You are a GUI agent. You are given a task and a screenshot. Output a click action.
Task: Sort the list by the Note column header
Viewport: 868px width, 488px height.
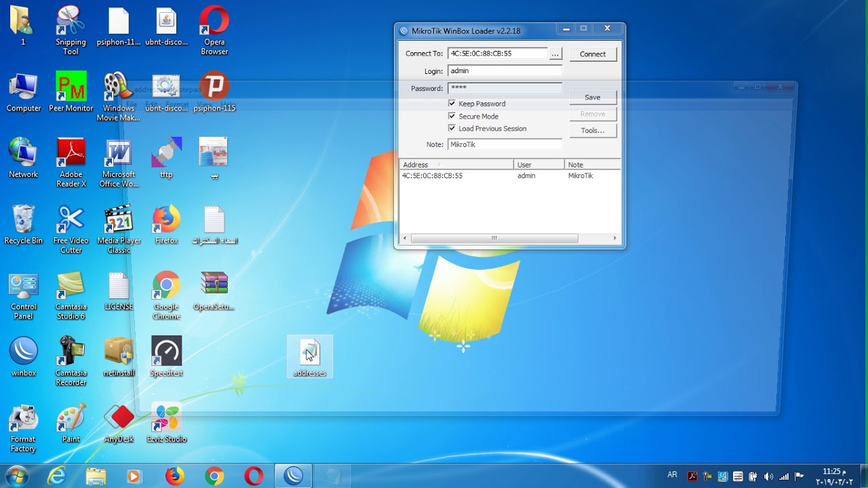click(593, 165)
